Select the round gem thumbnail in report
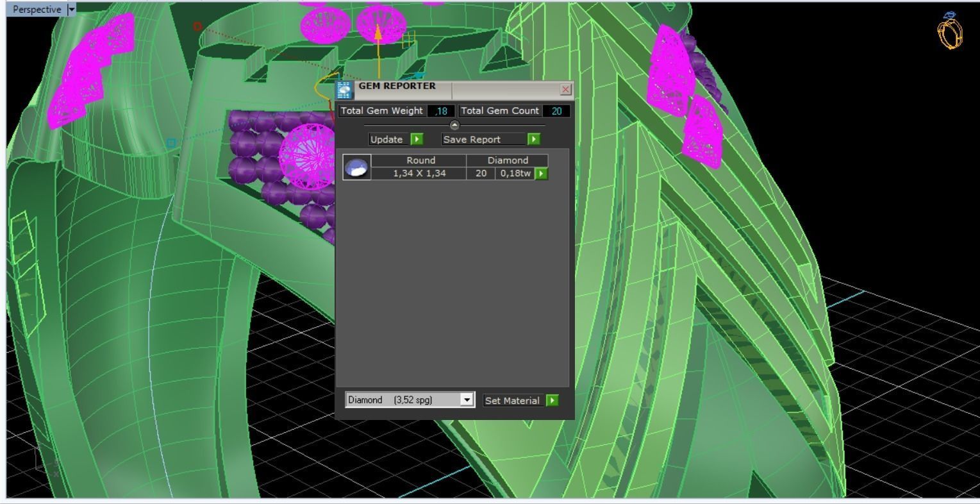 pos(356,167)
